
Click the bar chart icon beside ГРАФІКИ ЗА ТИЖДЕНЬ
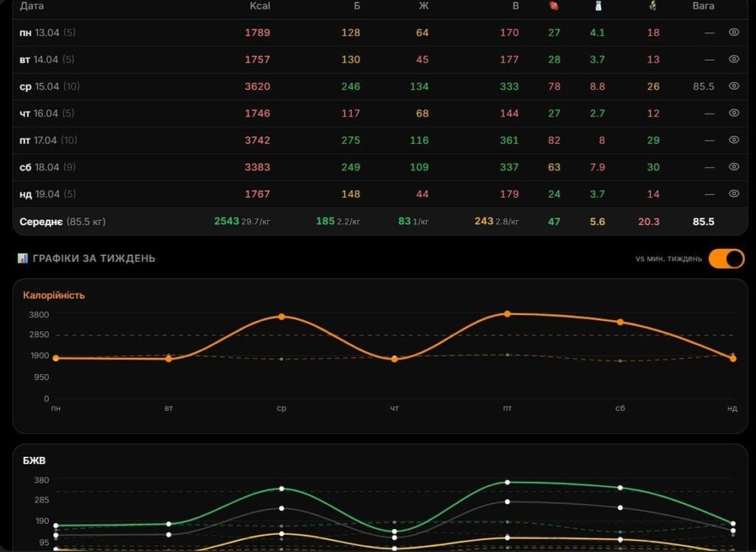pos(23,258)
